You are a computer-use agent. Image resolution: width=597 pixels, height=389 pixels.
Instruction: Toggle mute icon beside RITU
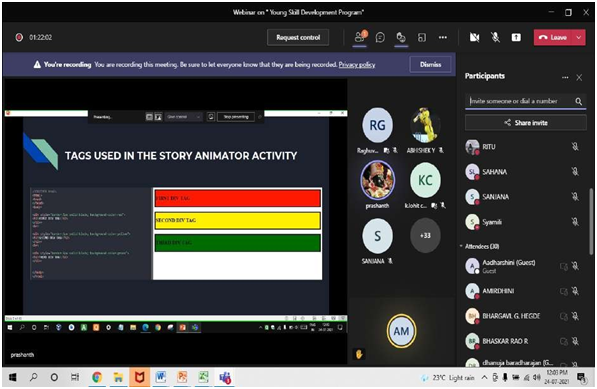575,147
